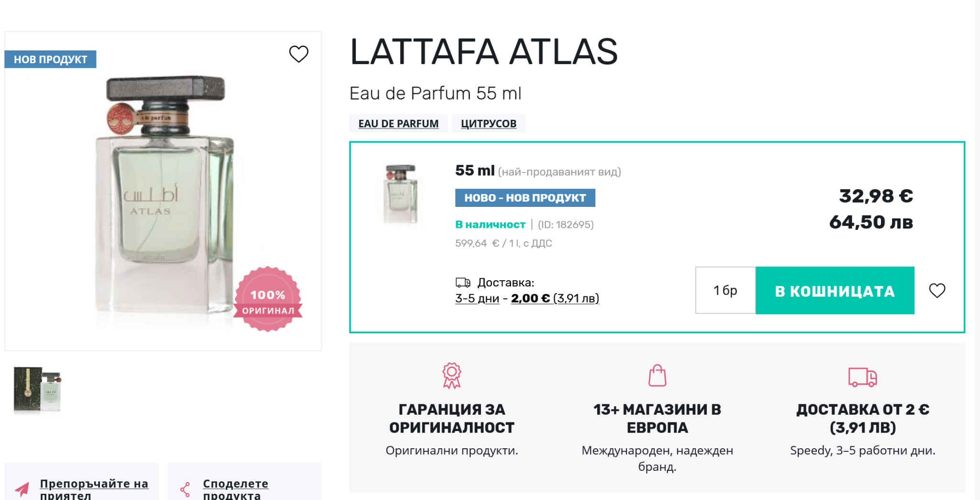Toggle wishlist heart beside cart button
980x500 pixels.
click(x=937, y=290)
